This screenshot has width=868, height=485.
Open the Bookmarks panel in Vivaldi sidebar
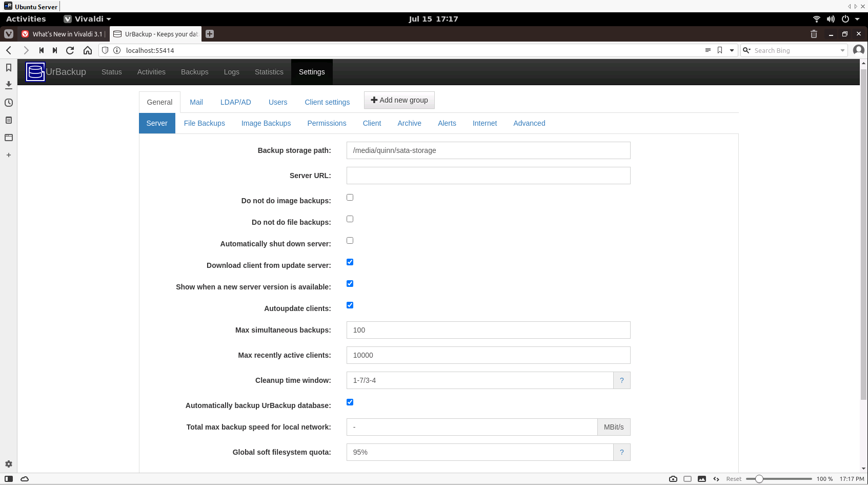[8, 67]
